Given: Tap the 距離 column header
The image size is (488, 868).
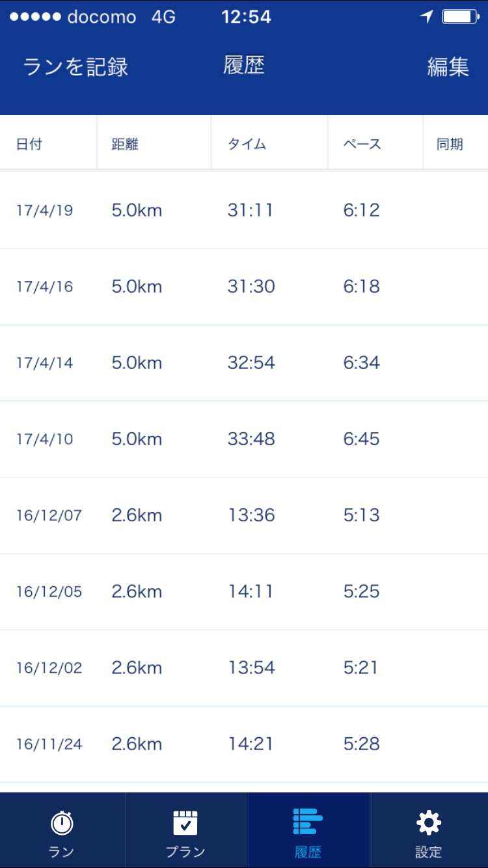Looking at the screenshot, I should (x=125, y=144).
